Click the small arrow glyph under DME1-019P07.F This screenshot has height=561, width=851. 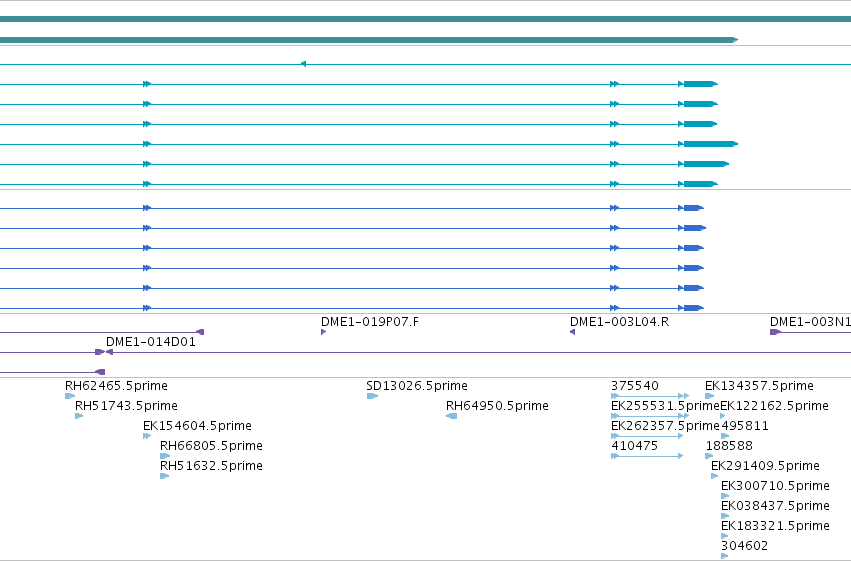(x=323, y=332)
